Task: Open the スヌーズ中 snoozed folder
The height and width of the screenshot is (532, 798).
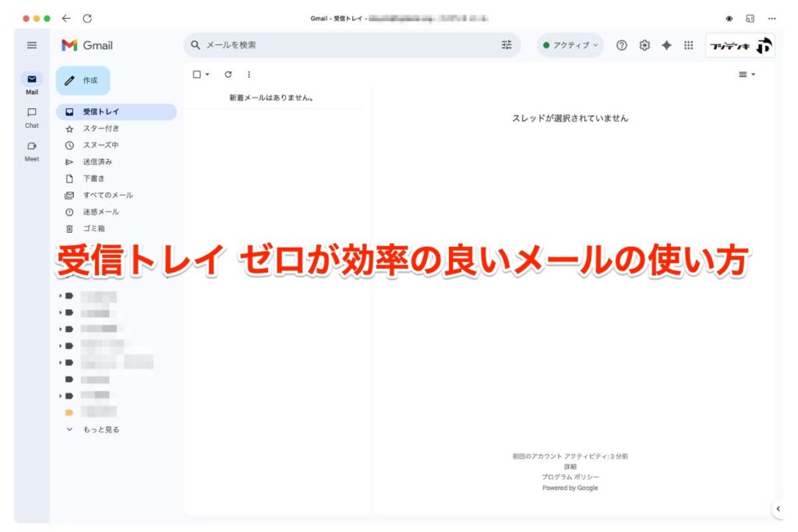Action: [x=117, y=145]
